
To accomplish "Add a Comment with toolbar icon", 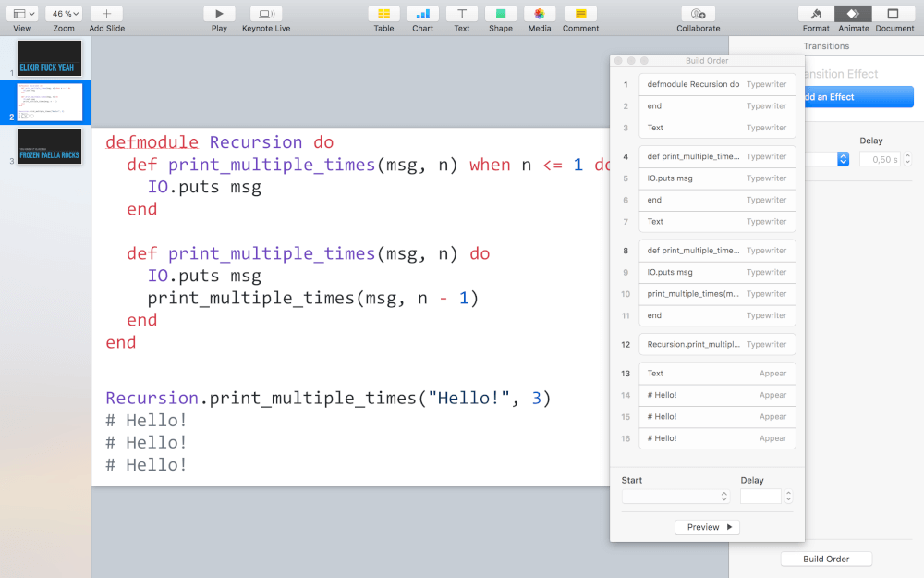I will (x=580, y=14).
